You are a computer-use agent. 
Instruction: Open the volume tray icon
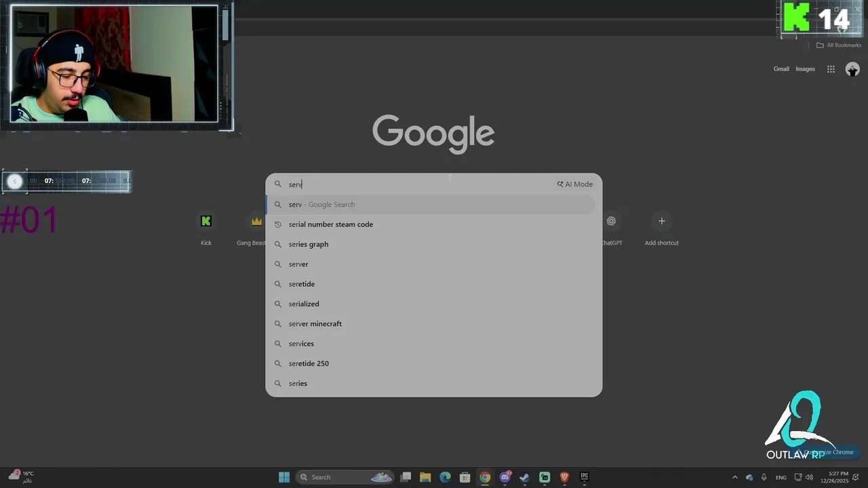tap(809, 477)
